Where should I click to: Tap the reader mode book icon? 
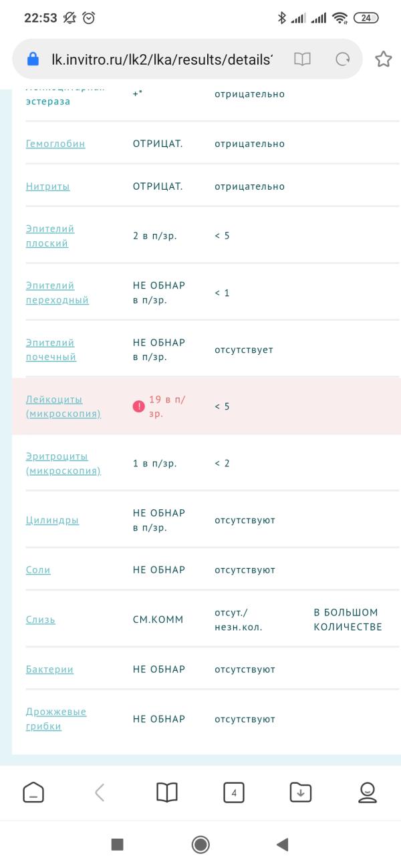click(x=303, y=59)
